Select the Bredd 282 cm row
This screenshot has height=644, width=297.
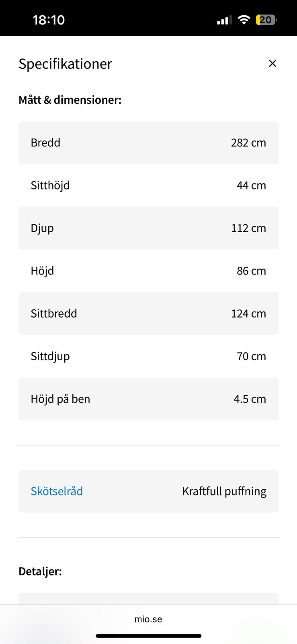pos(148,142)
